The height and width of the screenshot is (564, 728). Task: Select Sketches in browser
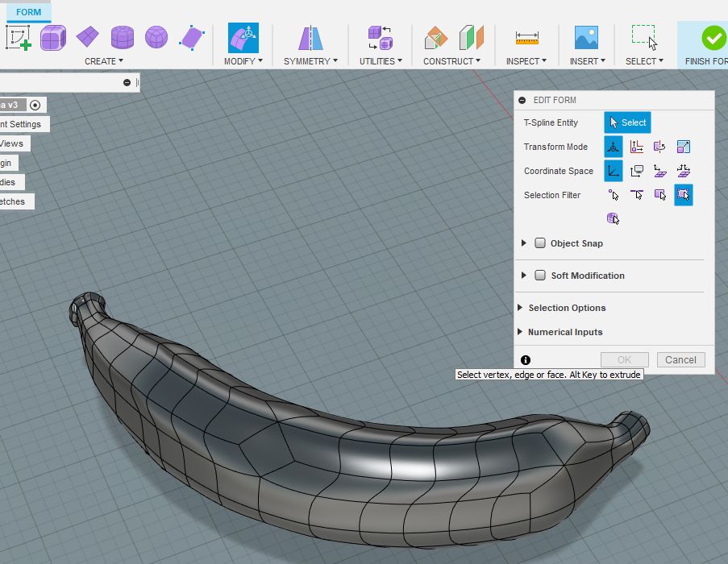point(12,201)
